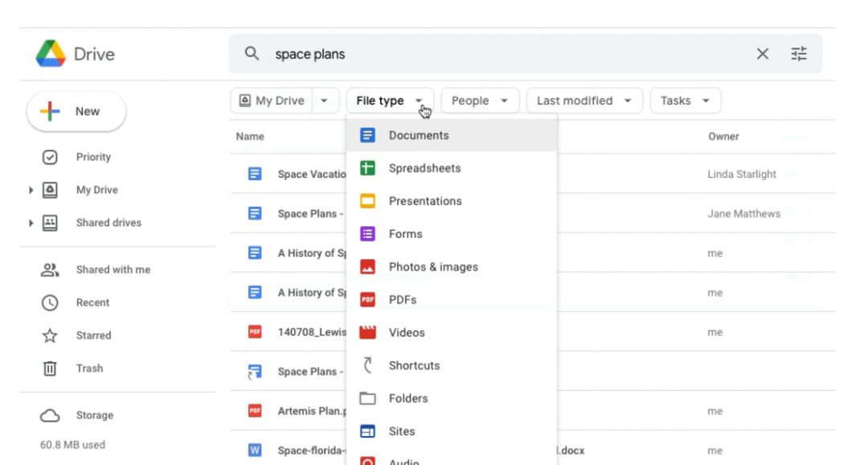The width and height of the screenshot is (868, 465).
Task: Open Recent files in sidebar
Action: pyautogui.click(x=92, y=302)
